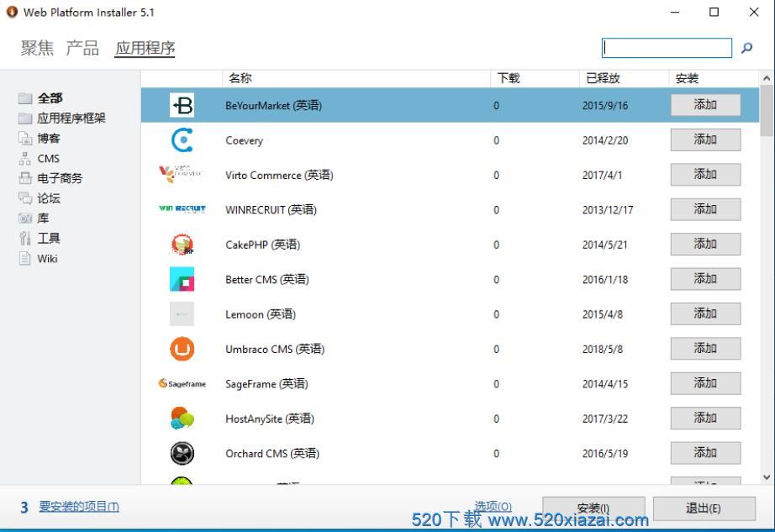Click the 电子商务 category icon
Screen dimensions: 775x532
25,178
